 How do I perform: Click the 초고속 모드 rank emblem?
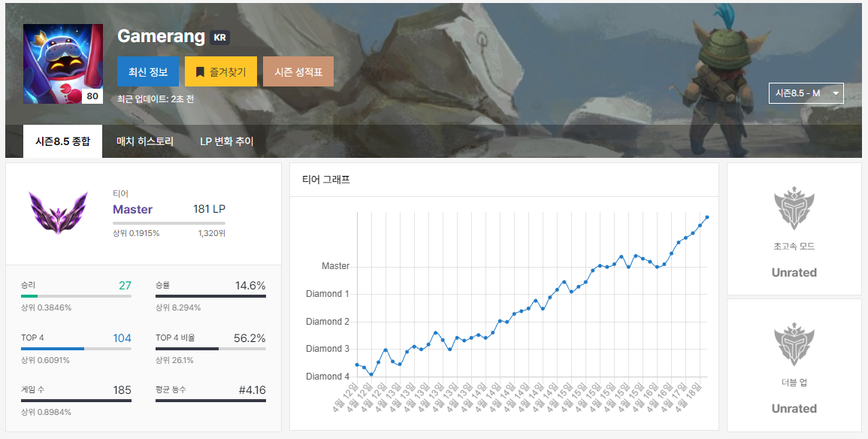click(794, 210)
